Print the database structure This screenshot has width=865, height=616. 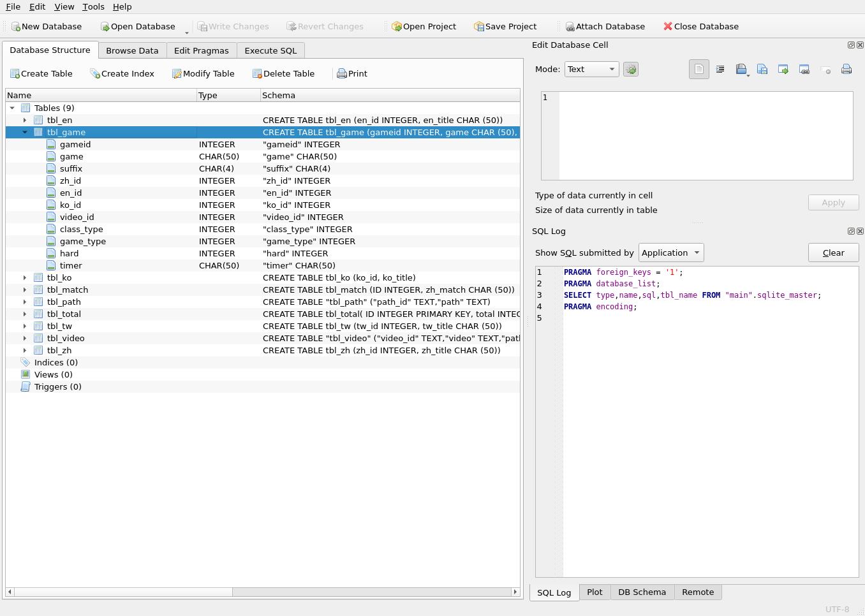[x=351, y=74]
